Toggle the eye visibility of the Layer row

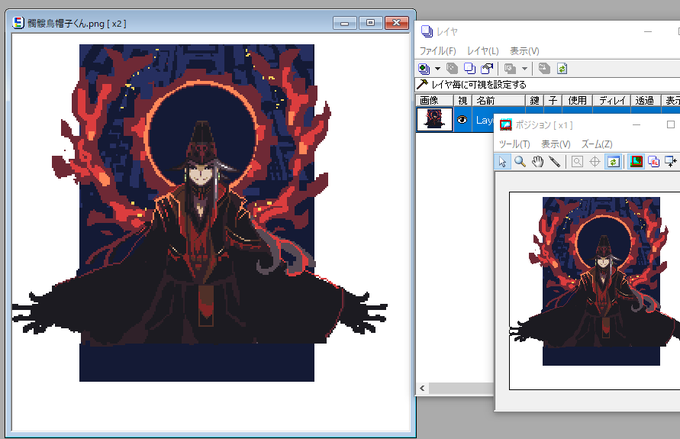coord(462,120)
